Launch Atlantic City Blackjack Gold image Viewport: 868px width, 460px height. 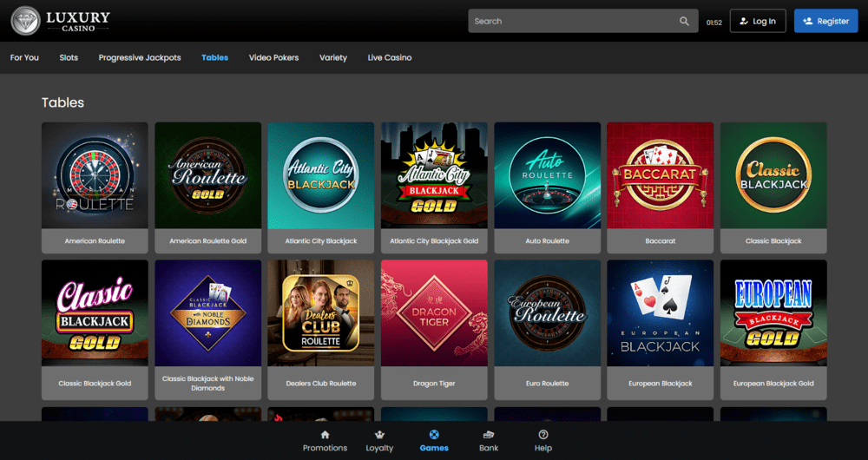click(434, 175)
